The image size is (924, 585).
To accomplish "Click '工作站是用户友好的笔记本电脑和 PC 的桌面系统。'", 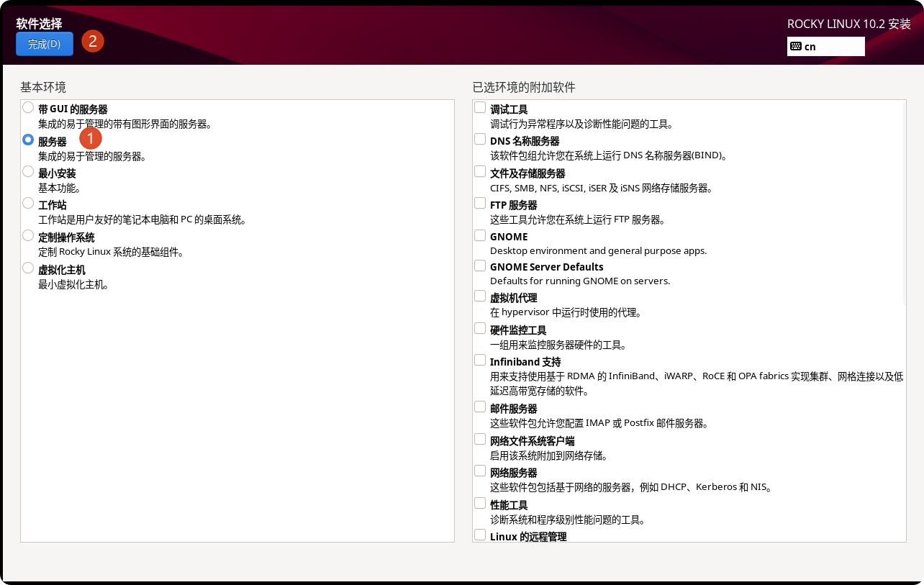I will [x=142, y=219].
